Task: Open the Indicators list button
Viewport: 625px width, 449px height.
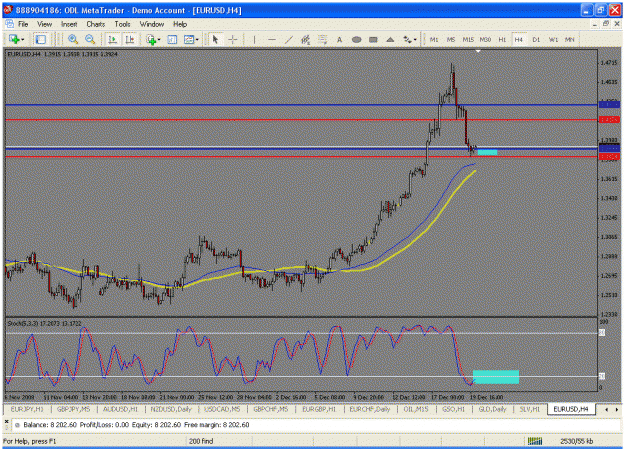Action: tap(153, 39)
